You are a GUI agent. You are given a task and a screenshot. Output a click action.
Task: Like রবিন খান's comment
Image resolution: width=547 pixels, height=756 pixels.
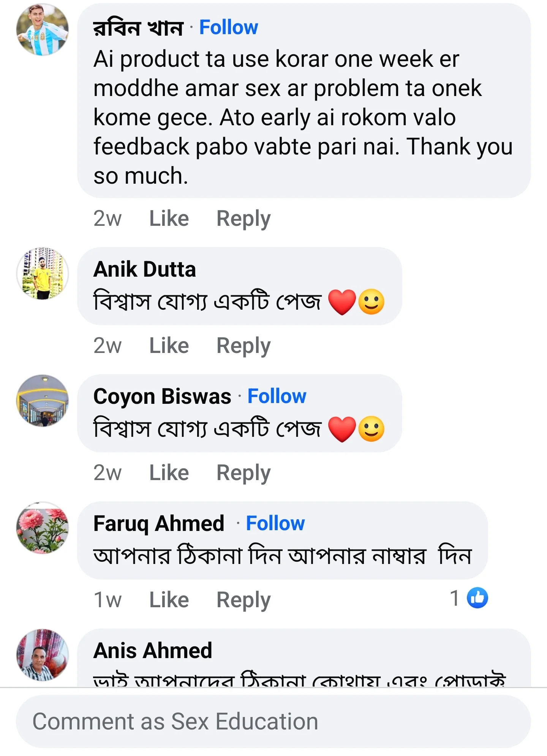click(x=169, y=218)
